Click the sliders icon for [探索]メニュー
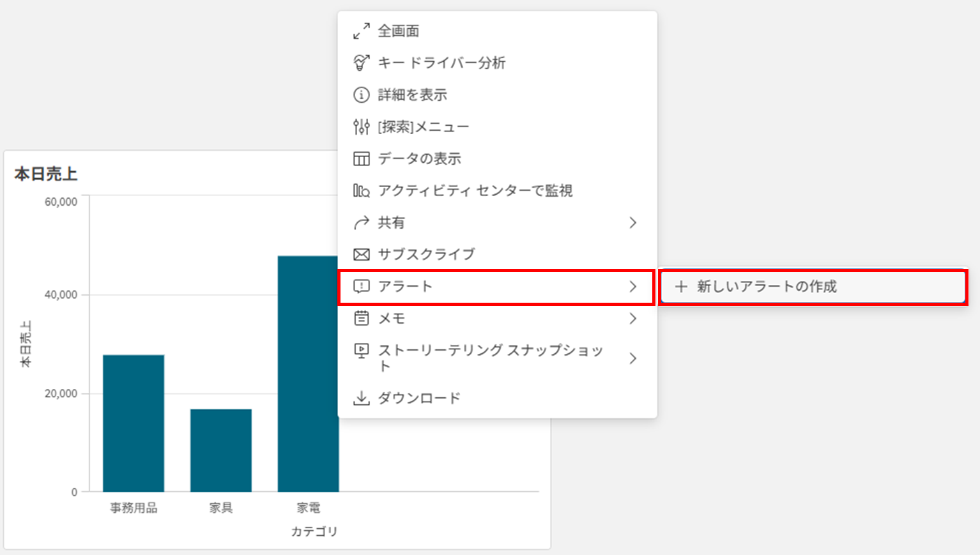This screenshot has width=980, height=555. 362,127
